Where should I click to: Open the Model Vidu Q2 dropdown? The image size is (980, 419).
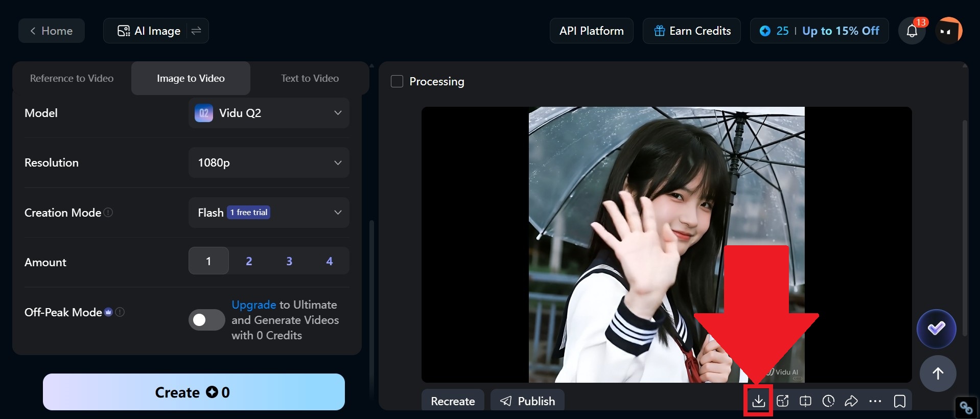269,113
